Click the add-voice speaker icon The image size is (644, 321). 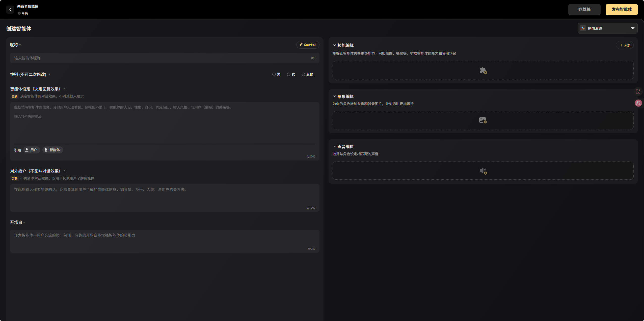(x=483, y=171)
